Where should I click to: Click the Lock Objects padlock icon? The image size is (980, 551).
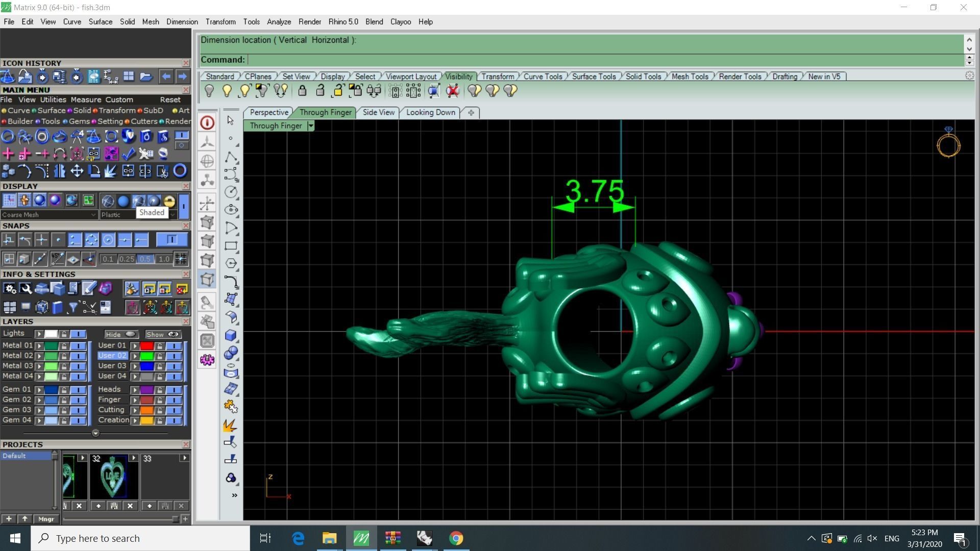pos(302,91)
